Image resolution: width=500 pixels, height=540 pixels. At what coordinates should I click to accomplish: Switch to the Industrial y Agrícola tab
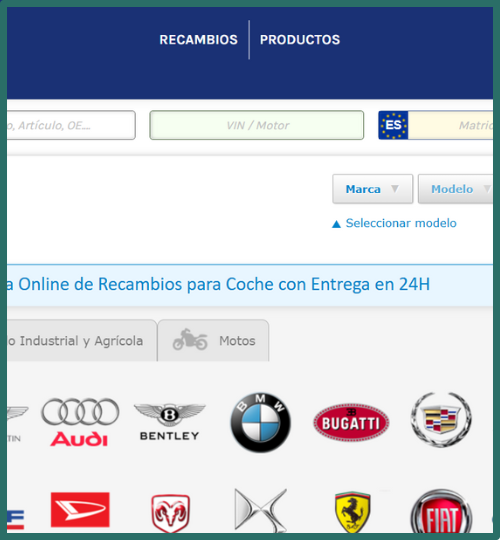(x=82, y=341)
